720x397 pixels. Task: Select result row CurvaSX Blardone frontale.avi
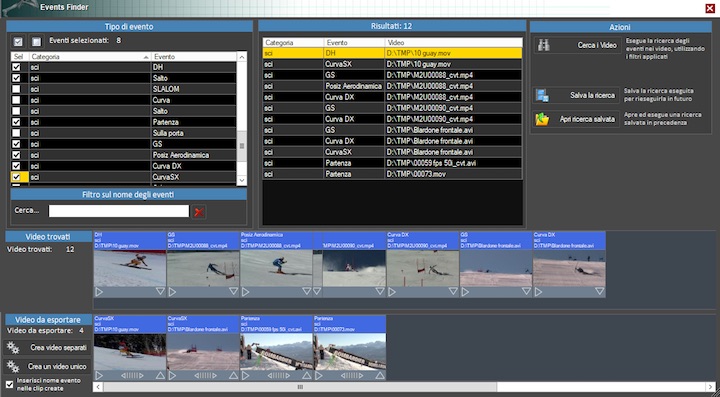point(393,152)
